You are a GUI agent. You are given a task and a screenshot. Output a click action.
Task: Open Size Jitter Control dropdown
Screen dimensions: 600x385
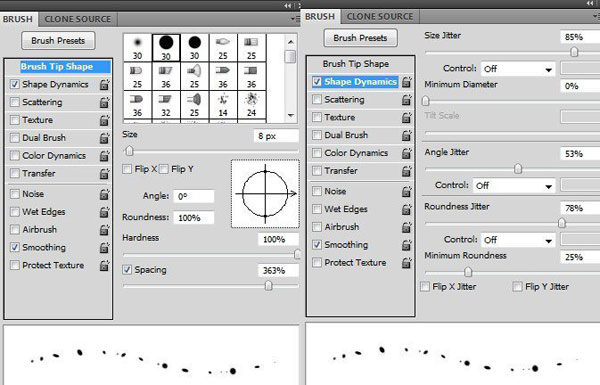click(x=518, y=69)
